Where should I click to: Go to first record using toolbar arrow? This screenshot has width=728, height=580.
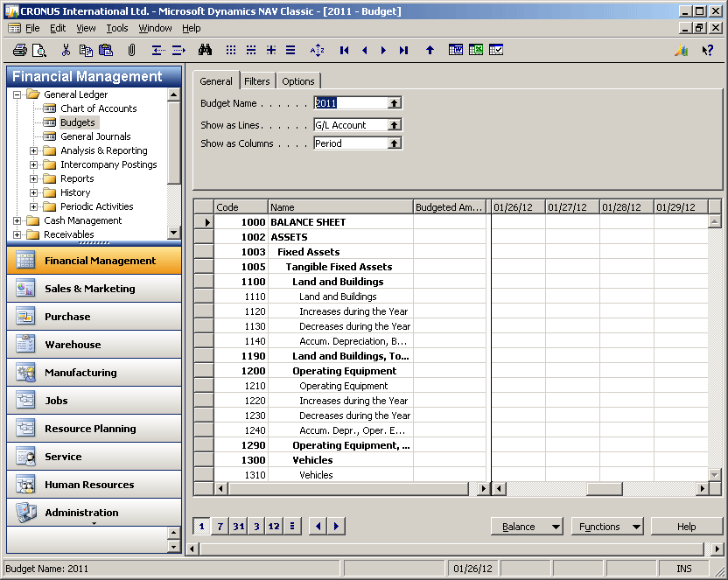click(x=344, y=50)
